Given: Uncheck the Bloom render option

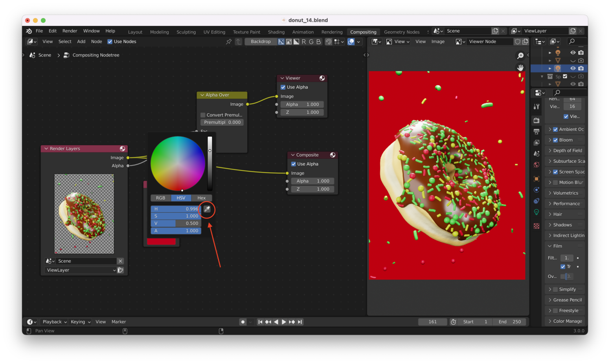Looking at the screenshot, I should (555, 140).
